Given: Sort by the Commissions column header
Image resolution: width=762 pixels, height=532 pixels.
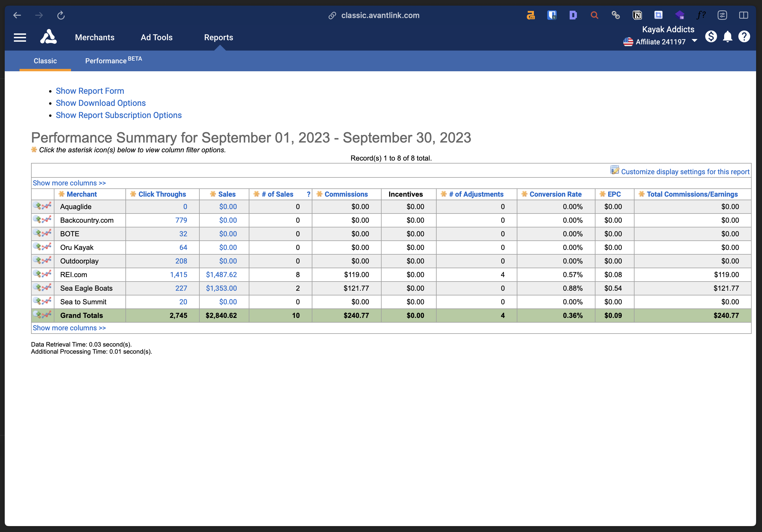Looking at the screenshot, I should coord(346,194).
